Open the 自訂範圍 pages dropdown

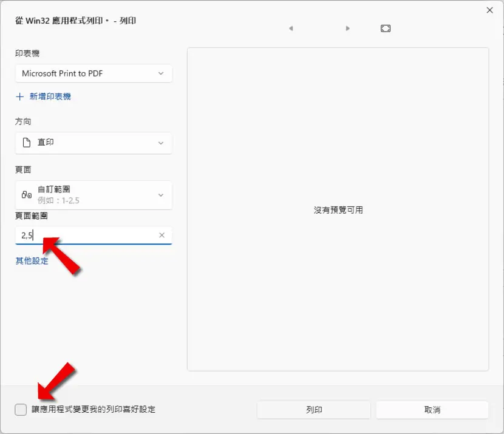pyautogui.click(x=94, y=195)
